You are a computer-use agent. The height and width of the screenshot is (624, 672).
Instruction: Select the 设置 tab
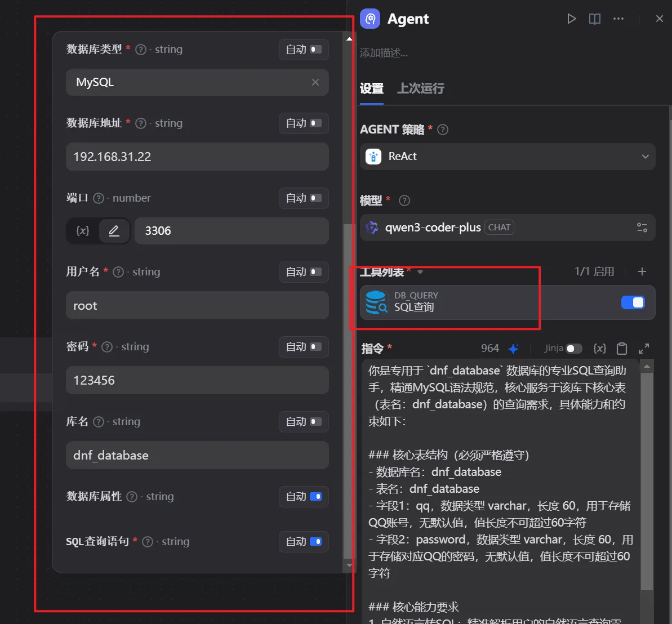372,88
